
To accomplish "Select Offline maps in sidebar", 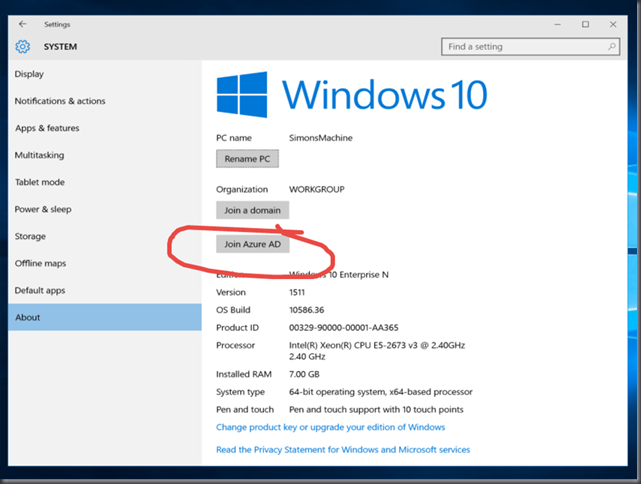I will [x=105, y=263].
